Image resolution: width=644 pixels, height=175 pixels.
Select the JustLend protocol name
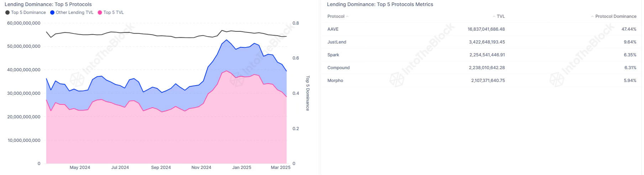click(x=337, y=42)
